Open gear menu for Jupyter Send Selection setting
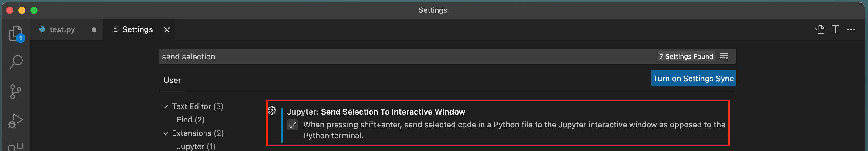 [272, 111]
